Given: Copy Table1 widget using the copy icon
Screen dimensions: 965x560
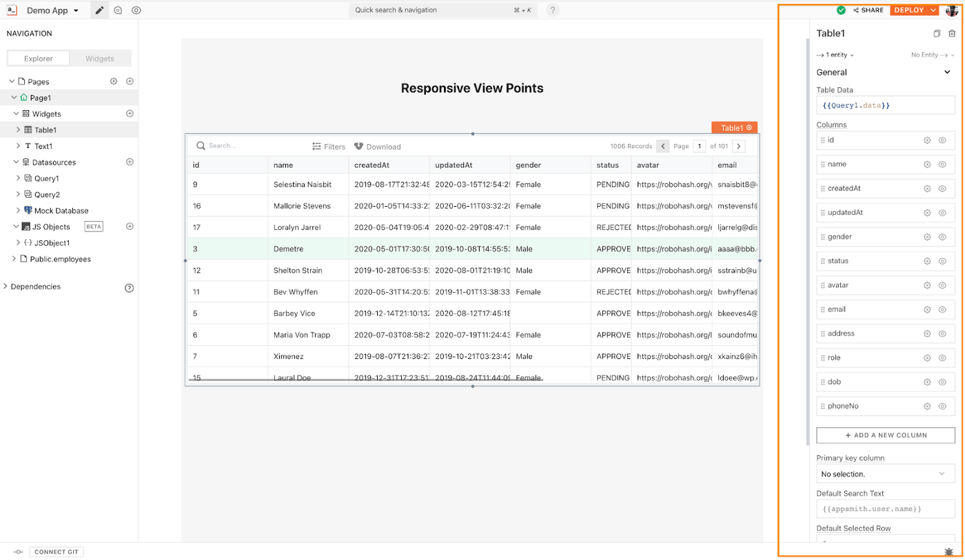Looking at the screenshot, I should click(937, 34).
